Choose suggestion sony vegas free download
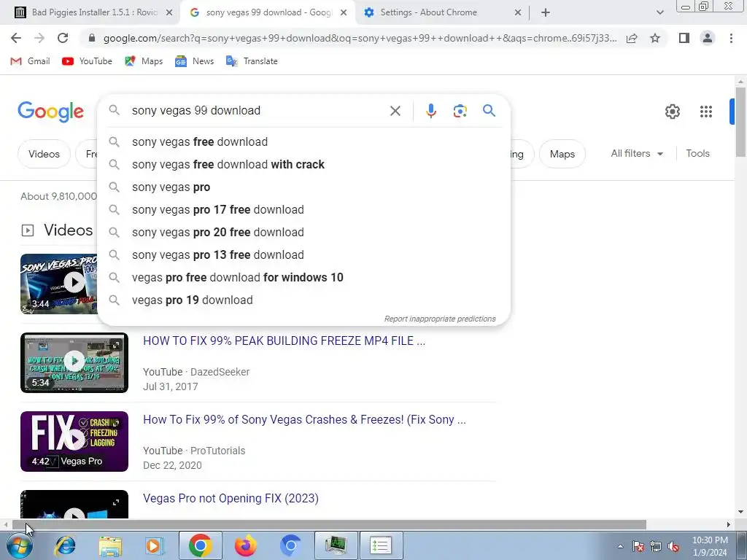Image resolution: width=747 pixels, height=560 pixels. click(x=303, y=142)
